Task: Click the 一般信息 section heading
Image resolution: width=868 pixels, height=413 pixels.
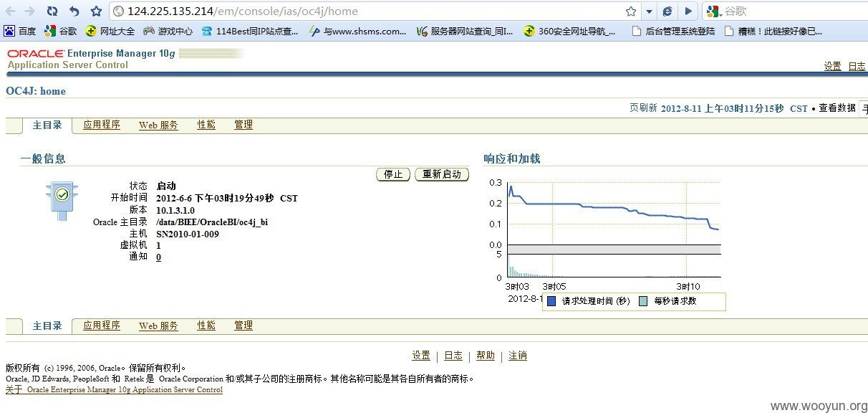Action: [43, 159]
